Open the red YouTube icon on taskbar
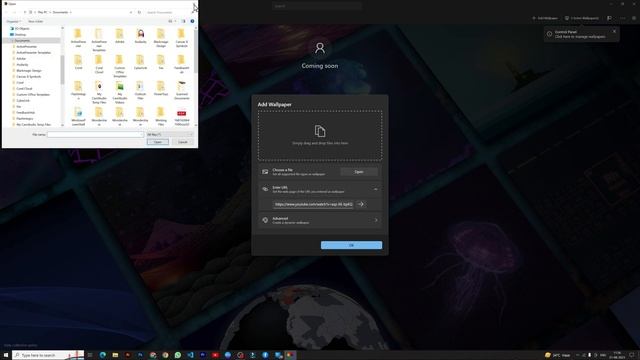Screen dimensions: 640x360 (215, 355)
